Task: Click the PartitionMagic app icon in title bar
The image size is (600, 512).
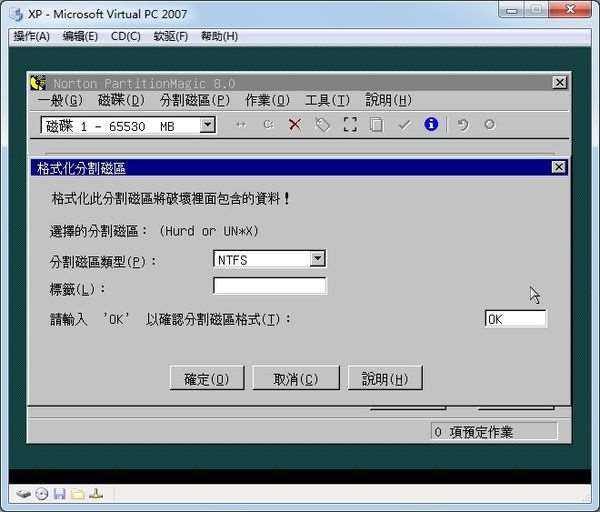Action: (x=38, y=83)
